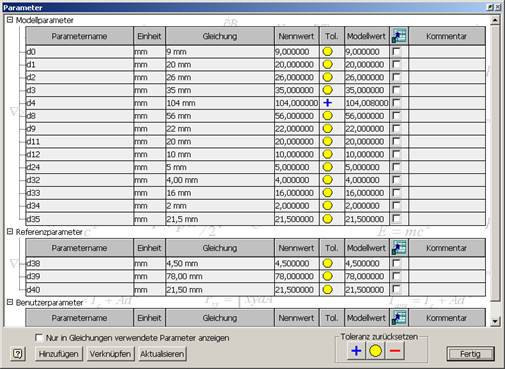Click yellow tolerance circle in row d32
The height and width of the screenshot is (369, 505).
click(x=328, y=180)
